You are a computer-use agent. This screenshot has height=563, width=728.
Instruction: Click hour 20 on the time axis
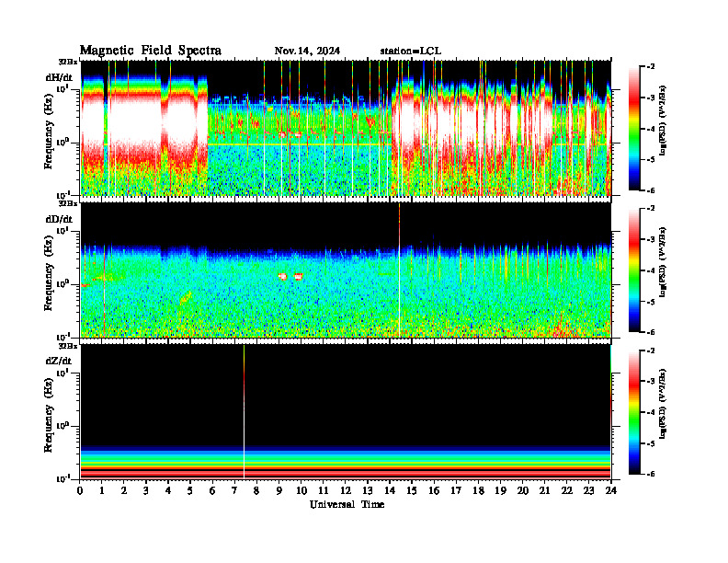pos(522,490)
